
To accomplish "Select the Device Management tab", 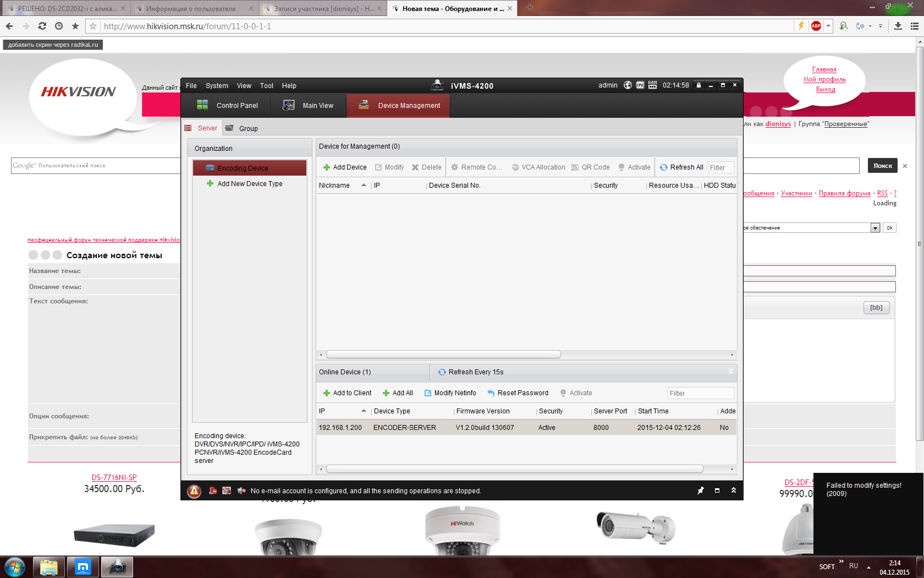I will (x=399, y=106).
